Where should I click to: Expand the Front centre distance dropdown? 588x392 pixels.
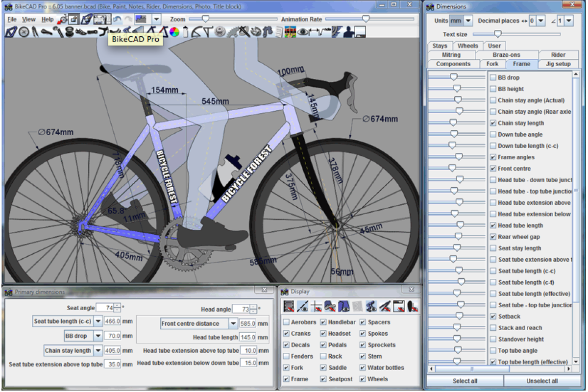pos(233,323)
